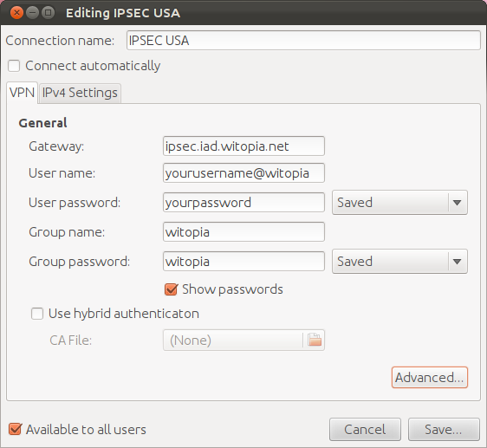Click the Connection name field

pos(303,41)
